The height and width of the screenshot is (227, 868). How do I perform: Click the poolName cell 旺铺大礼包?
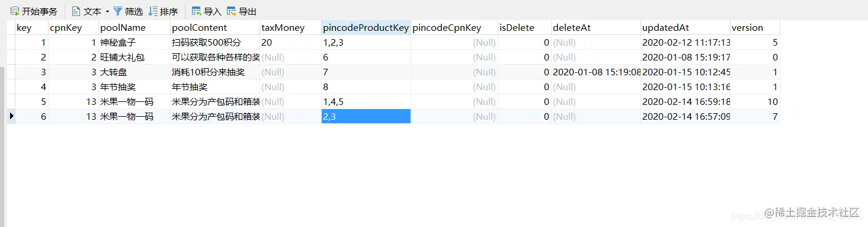tap(134, 57)
